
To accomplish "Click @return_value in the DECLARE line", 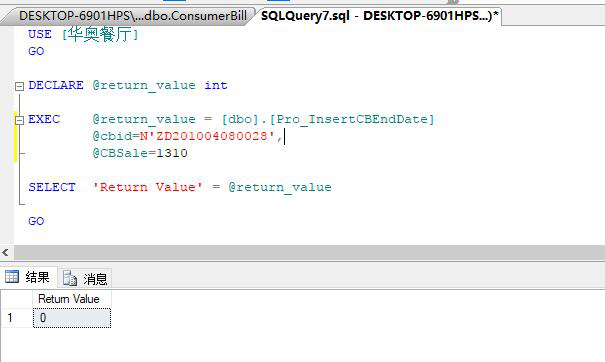I will 144,86.
